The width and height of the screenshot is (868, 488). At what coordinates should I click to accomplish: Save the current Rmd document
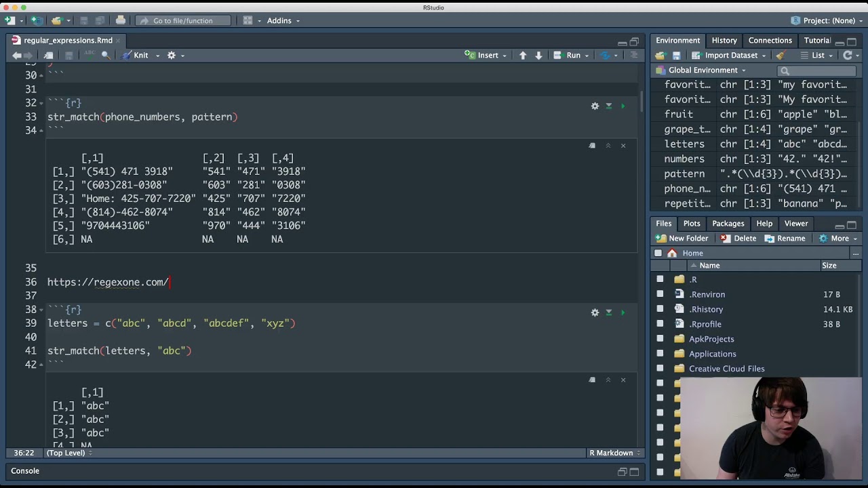pyautogui.click(x=68, y=55)
